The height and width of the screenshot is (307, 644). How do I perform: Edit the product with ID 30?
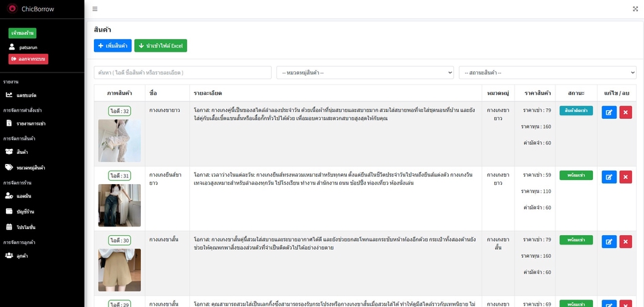[x=609, y=242]
